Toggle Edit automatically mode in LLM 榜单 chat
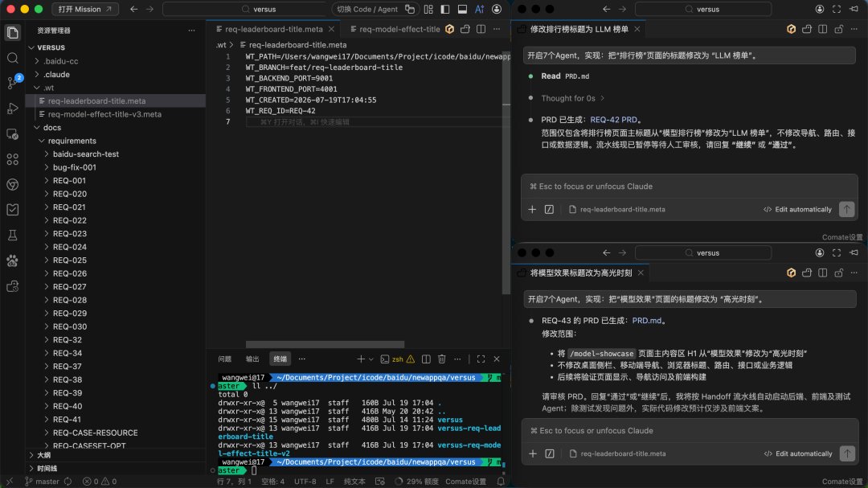This screenshot has width=868, height=488. pos(797,209)
